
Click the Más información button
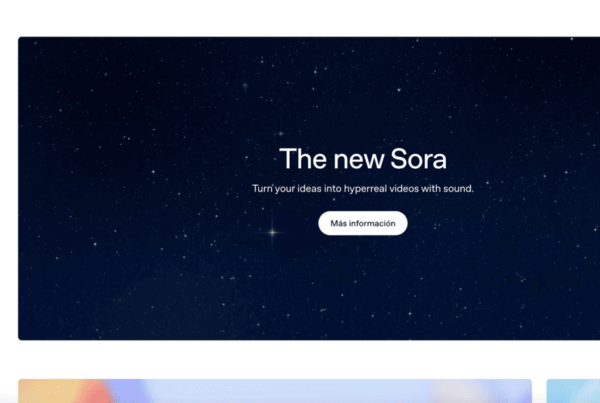click(363, 223)
